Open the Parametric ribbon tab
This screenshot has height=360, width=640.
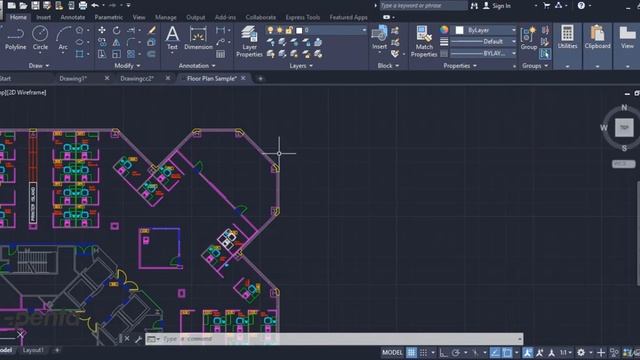click(109, 17)
